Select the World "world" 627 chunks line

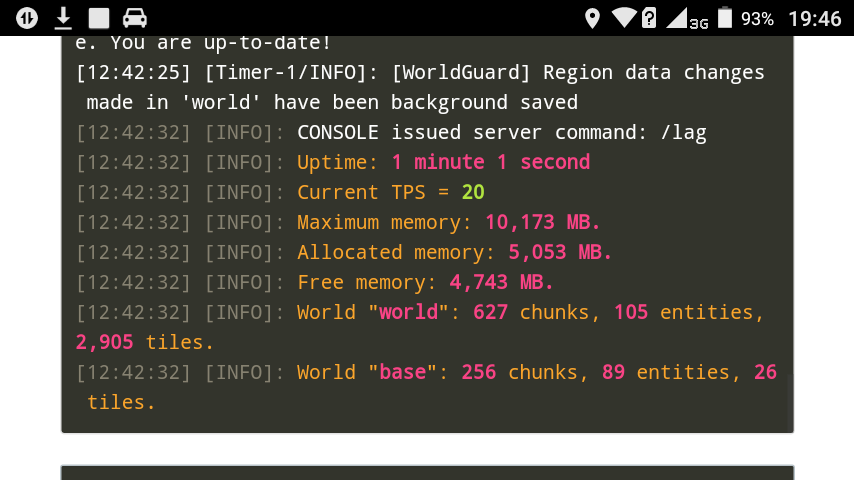coord(420,327)
